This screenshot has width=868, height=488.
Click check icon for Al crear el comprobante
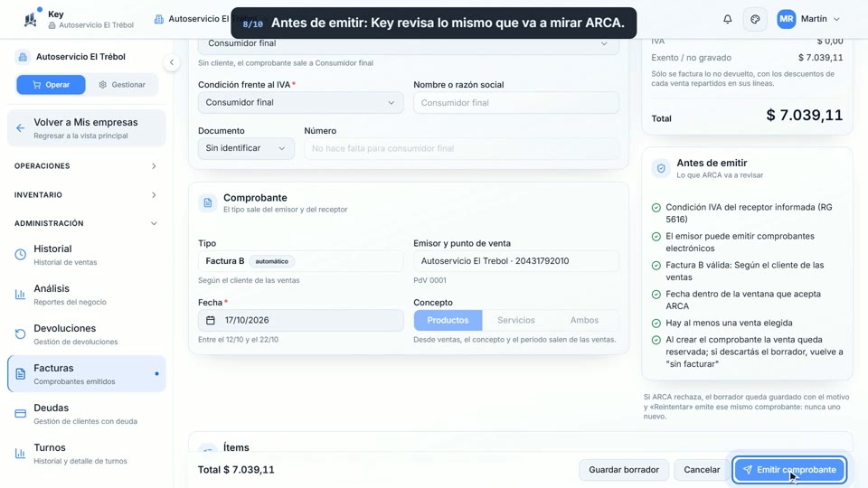656,340
